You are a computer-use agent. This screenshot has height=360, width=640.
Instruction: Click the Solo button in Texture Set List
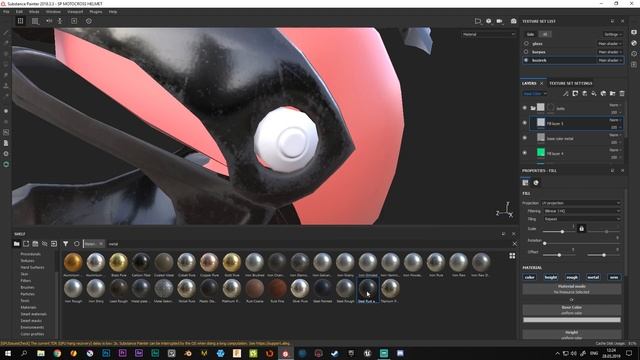pos(530,34)
